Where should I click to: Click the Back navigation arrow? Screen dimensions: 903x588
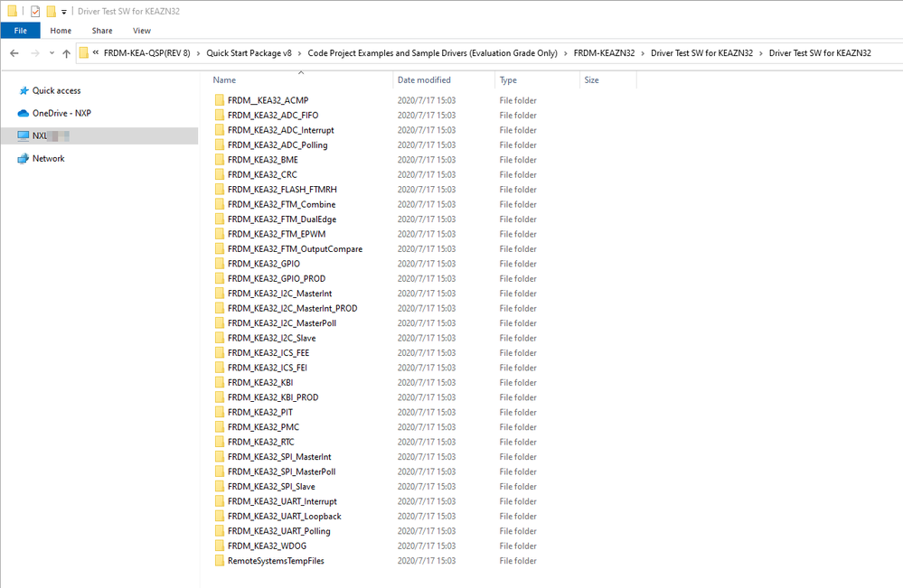[14, 53]
